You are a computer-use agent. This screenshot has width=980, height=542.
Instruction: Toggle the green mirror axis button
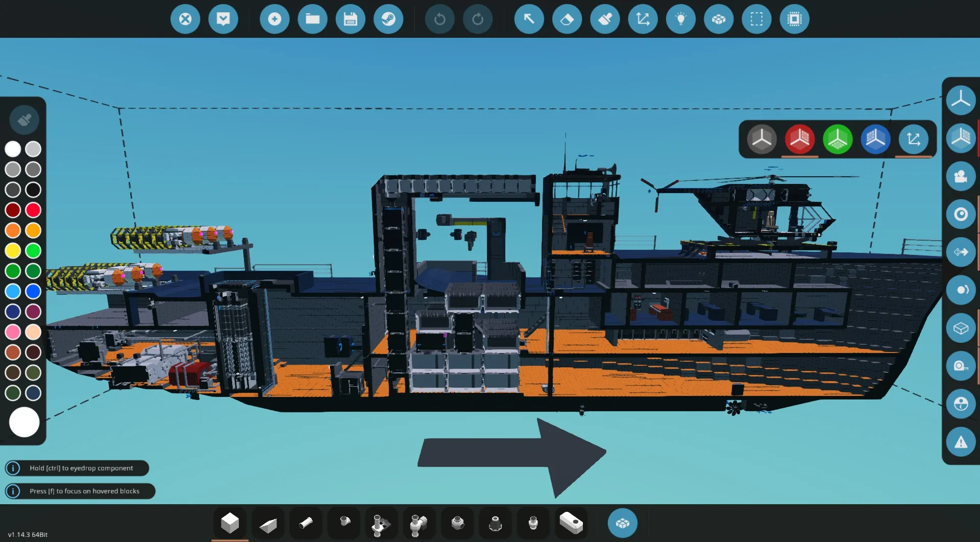click(837, 139)
